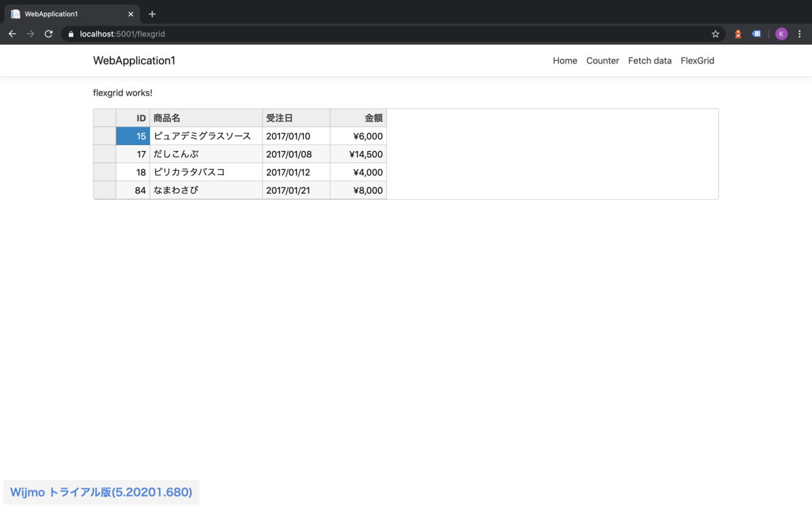Close the WebApplication1 browser tab
The width and height of the screenshot is (812, 508).
[x=131, y=14]
